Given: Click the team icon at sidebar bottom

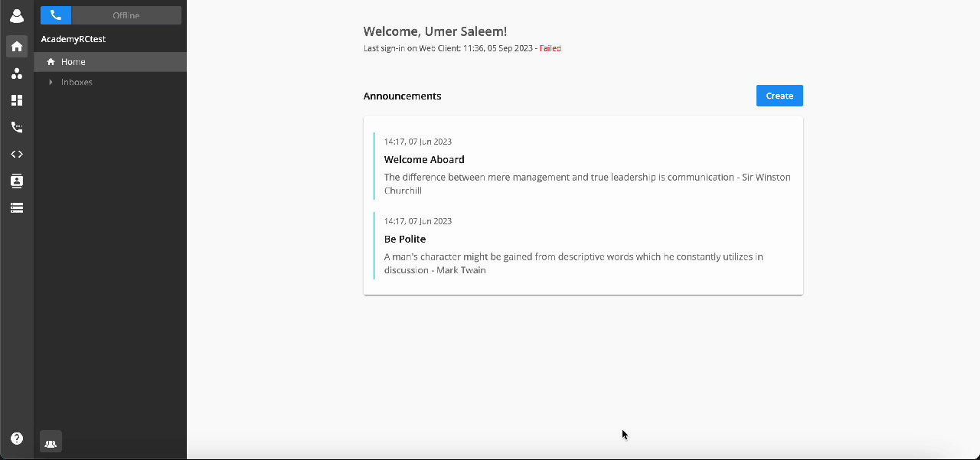Looking at the screenshot, I should [x=51, y=442].
